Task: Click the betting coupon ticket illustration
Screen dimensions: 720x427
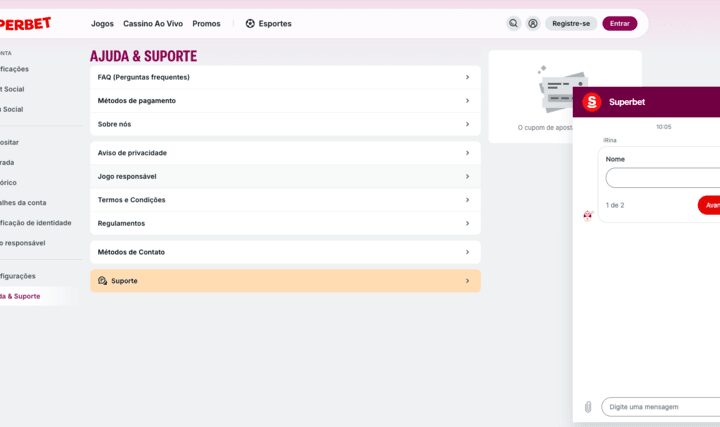Action: coord(562,92)
